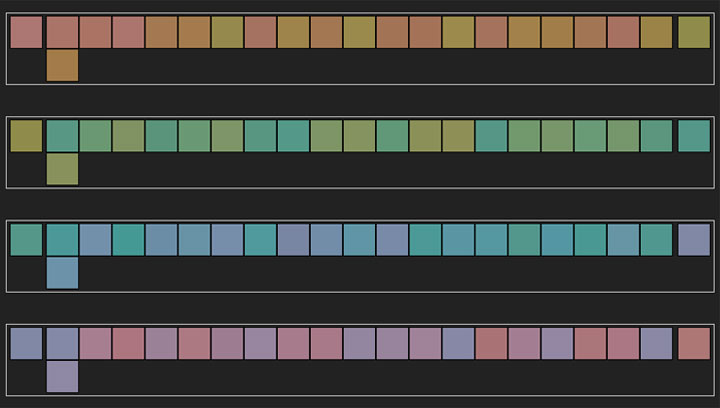Click the third swatch from left in third row
Screen dimensions: 720x408
(95, 240)
